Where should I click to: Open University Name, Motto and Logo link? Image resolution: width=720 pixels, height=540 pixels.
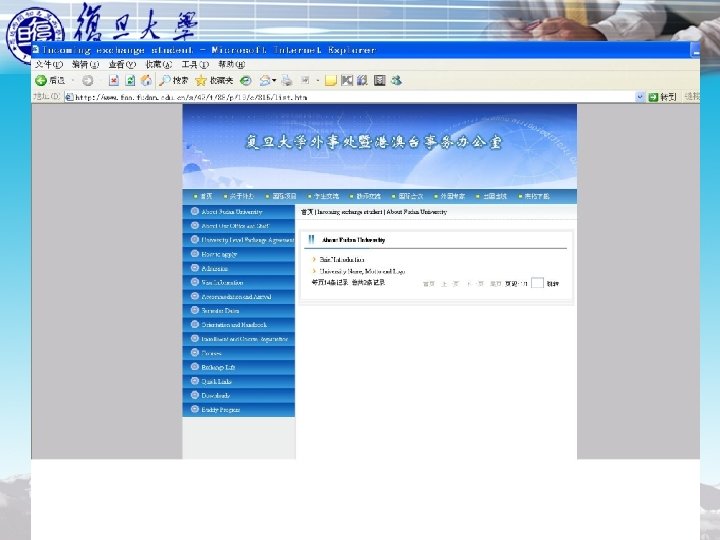click(x=362, y=271)
